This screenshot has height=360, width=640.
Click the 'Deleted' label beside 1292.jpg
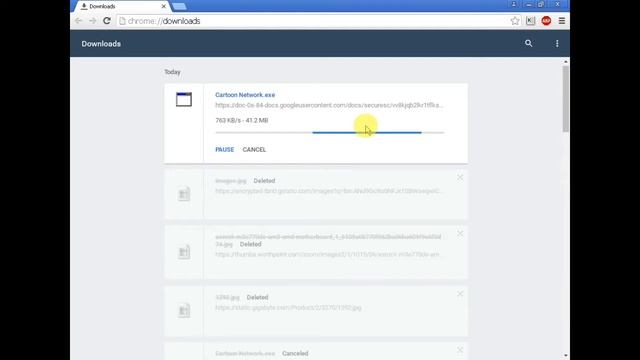click(x=257, y=297)
